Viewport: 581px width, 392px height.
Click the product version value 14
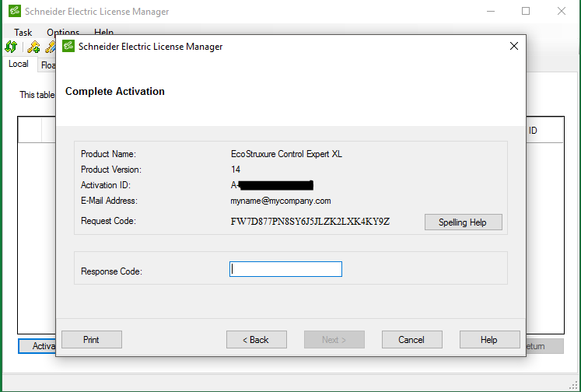click(236, 170)
